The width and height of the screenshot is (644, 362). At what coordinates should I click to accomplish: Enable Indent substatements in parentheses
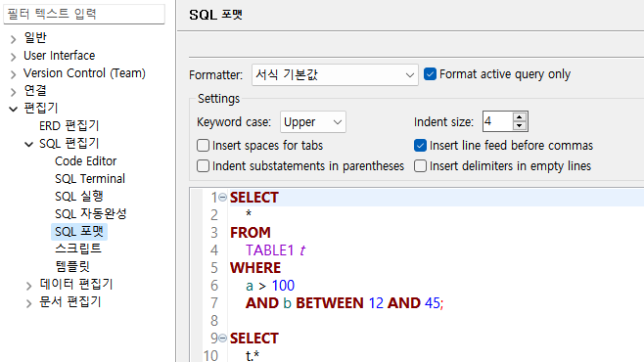coord(203,165)
